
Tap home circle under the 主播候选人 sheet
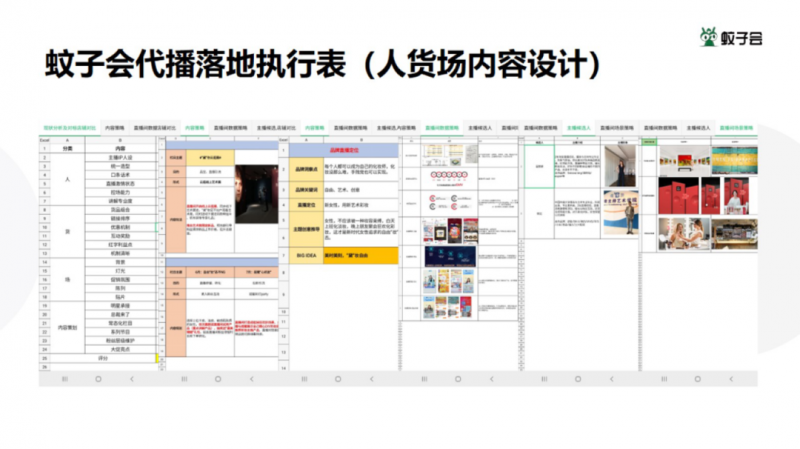(578, 379)
